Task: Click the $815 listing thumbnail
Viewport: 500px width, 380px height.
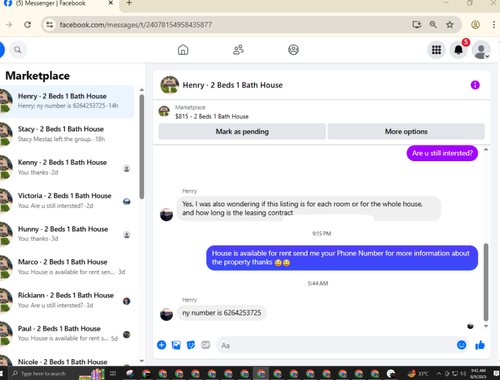Action: (164, 111)
